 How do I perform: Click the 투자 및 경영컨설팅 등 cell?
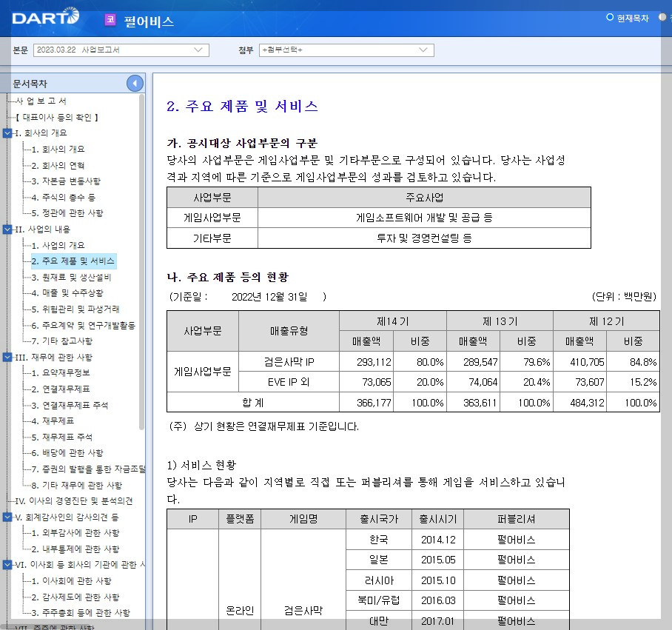[x=424, y=238]
